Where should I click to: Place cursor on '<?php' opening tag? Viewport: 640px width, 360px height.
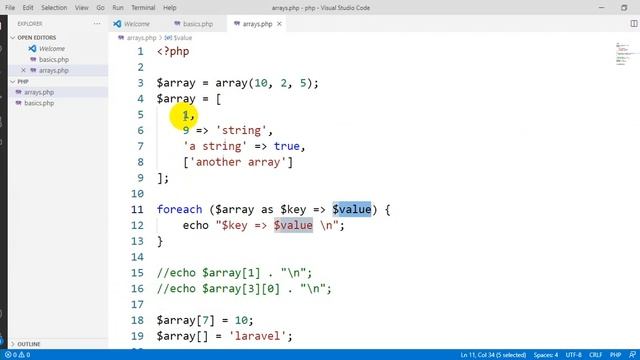(x=173, y=51)
